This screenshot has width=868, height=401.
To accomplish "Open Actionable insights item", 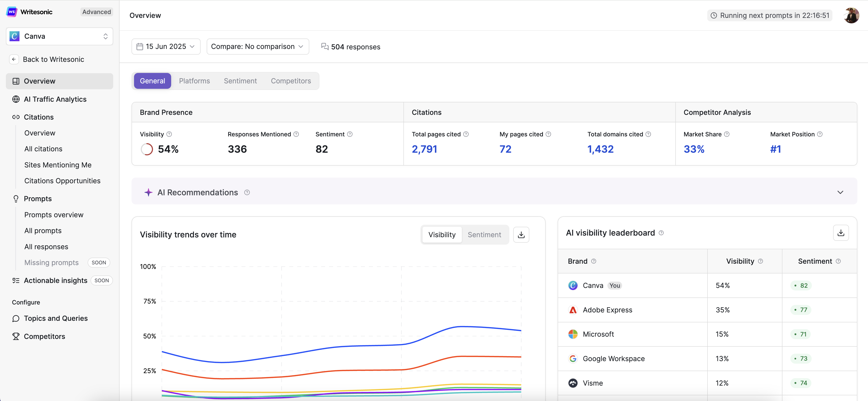I will [x=56, y=281].
